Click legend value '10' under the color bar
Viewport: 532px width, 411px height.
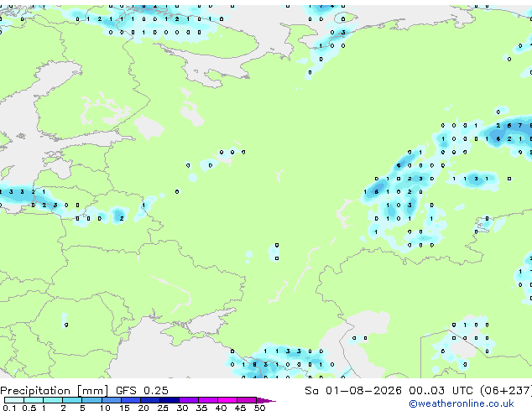[x=105, y=408]
